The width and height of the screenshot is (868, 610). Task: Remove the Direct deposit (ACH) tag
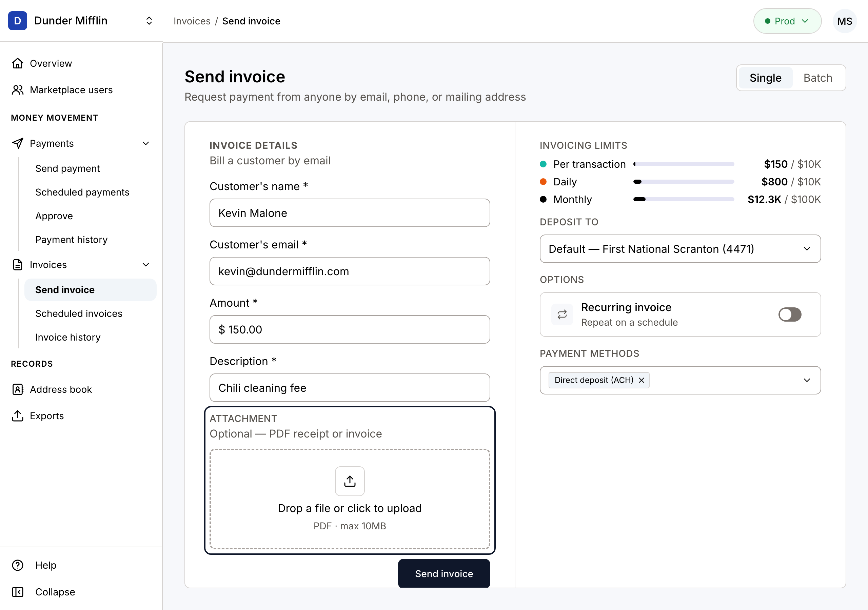(642, 380)
